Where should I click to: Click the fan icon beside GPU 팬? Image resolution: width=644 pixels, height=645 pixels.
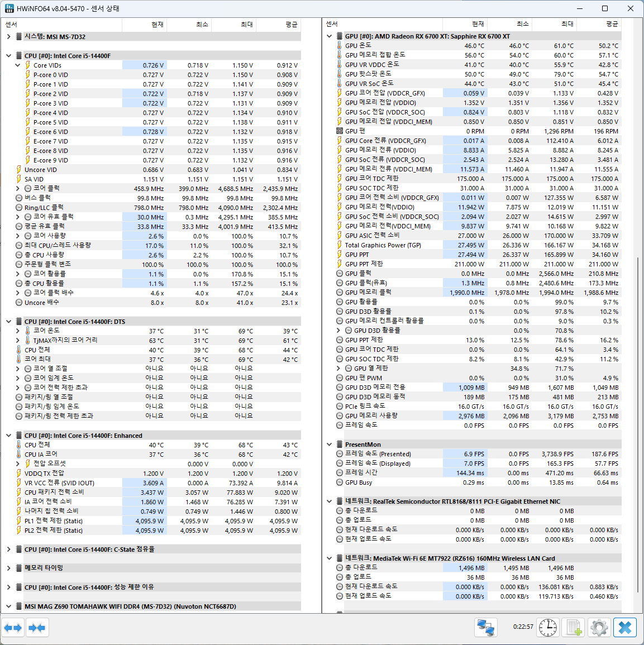(x=340, y=131)
